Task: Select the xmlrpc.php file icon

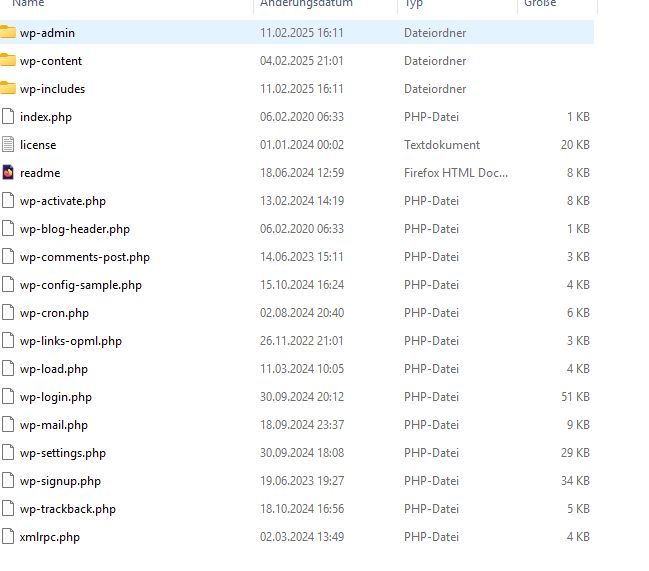Action: coord(9,537)
